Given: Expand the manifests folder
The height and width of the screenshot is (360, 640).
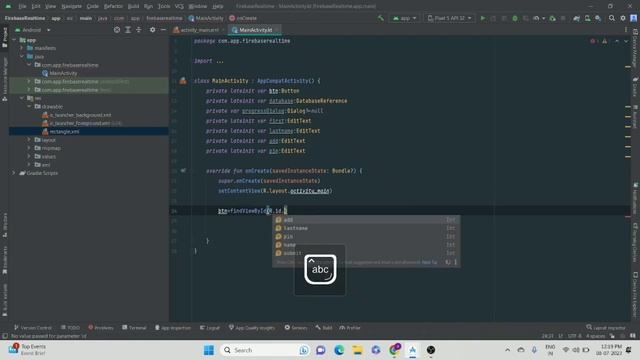Looking at the screenshot, I should (22, 48).
